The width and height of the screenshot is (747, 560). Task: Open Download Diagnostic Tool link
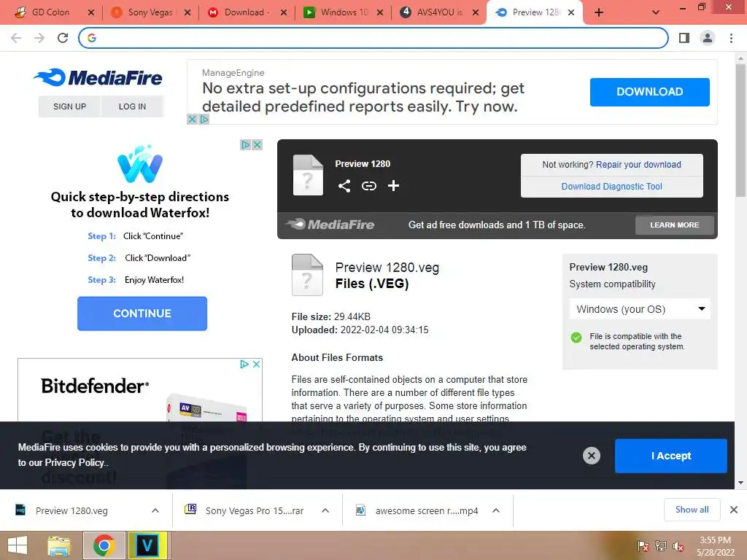click(612, 187)
